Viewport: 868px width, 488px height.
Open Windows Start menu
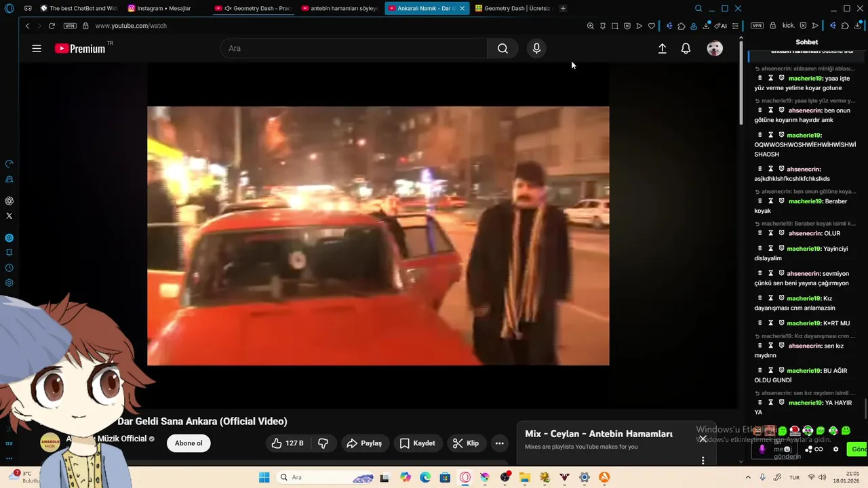264,477
